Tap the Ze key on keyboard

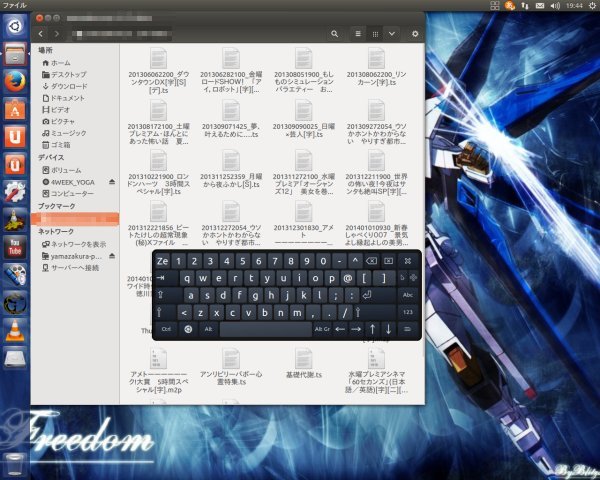click(162, 261)
